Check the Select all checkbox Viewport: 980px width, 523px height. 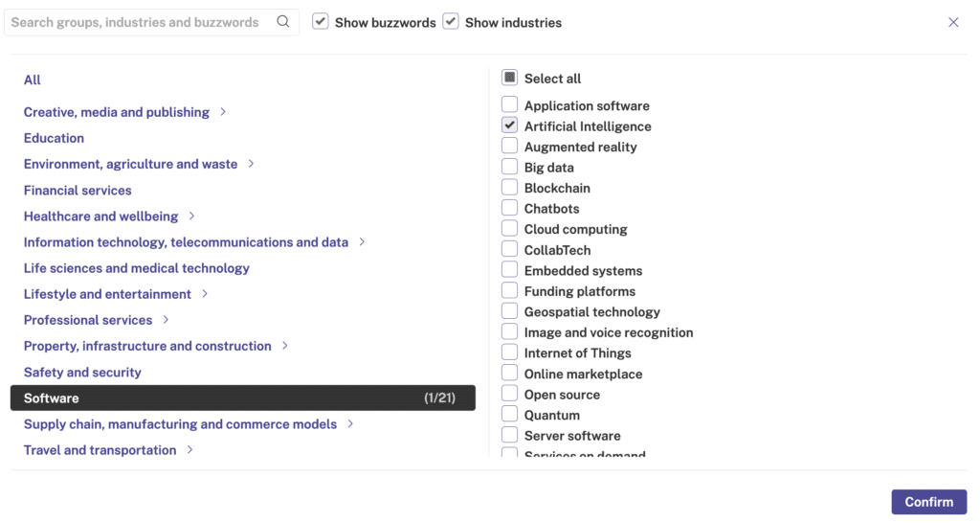[509, 78]
